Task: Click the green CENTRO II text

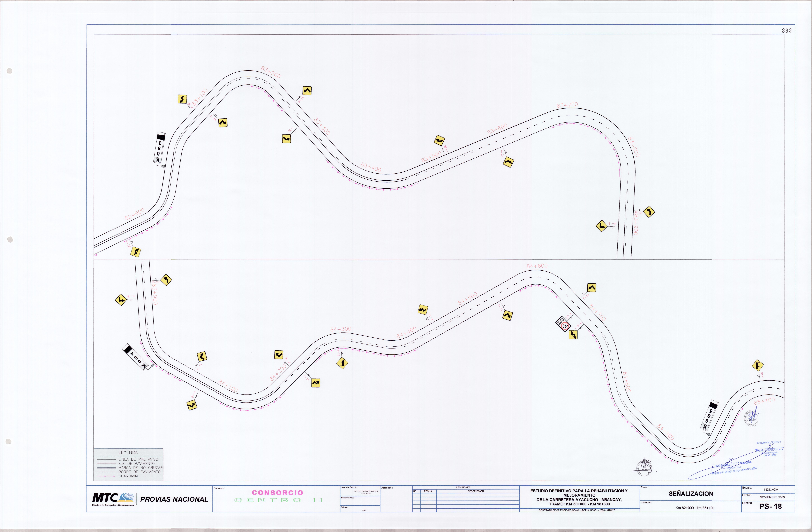Action: 278,500
